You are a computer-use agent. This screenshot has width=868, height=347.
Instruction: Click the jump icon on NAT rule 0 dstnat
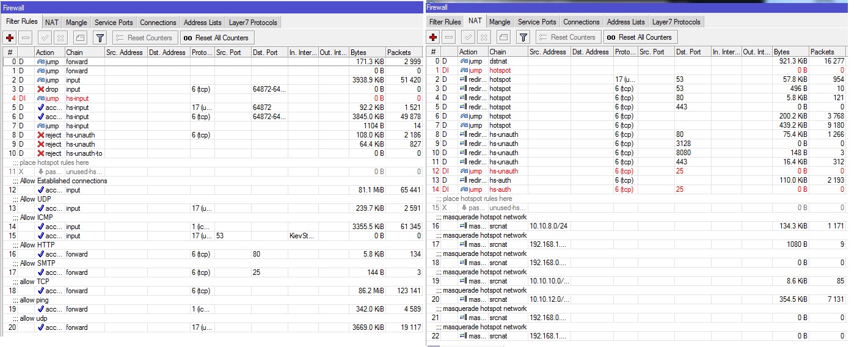tap(464, 61)
